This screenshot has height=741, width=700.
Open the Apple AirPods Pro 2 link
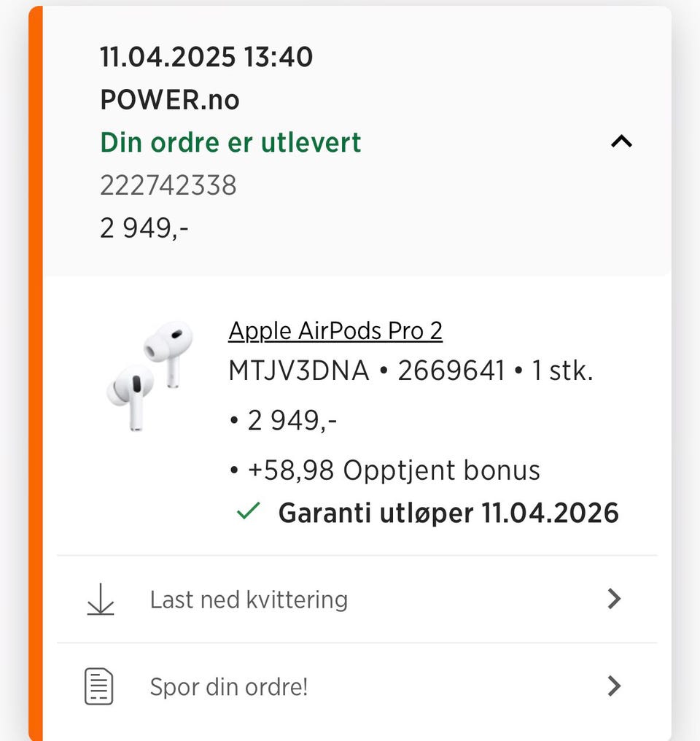(x=335, y=331)
